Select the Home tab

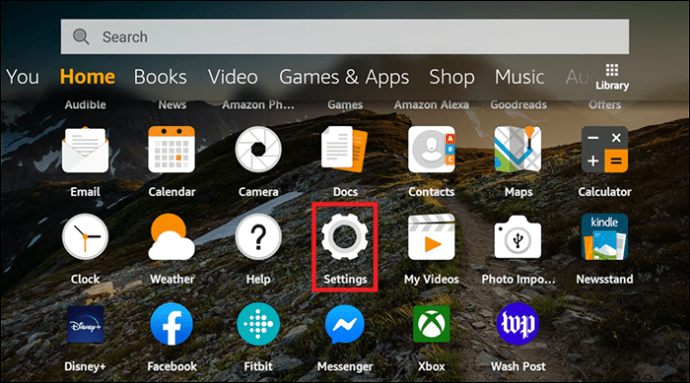point(87,77)
